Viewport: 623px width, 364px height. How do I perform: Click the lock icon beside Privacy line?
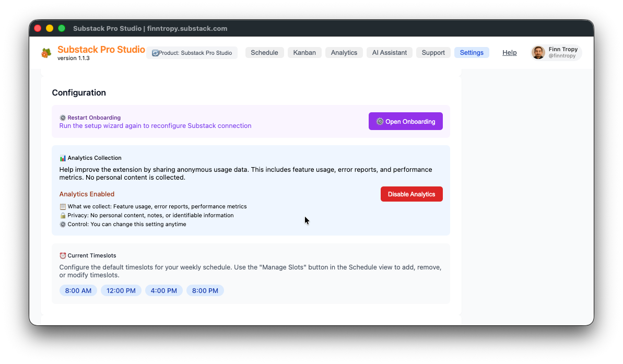click(x=63, y=215)
